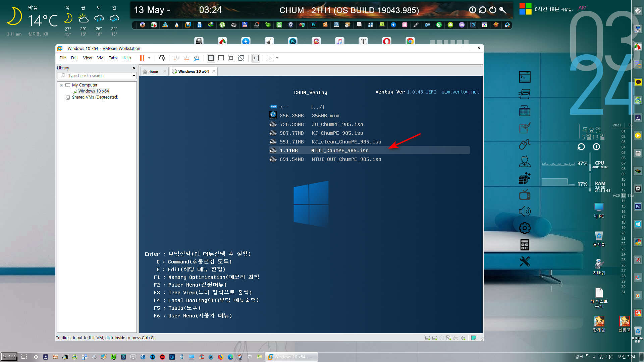Pause the running virtual machine

click(142, 58)
